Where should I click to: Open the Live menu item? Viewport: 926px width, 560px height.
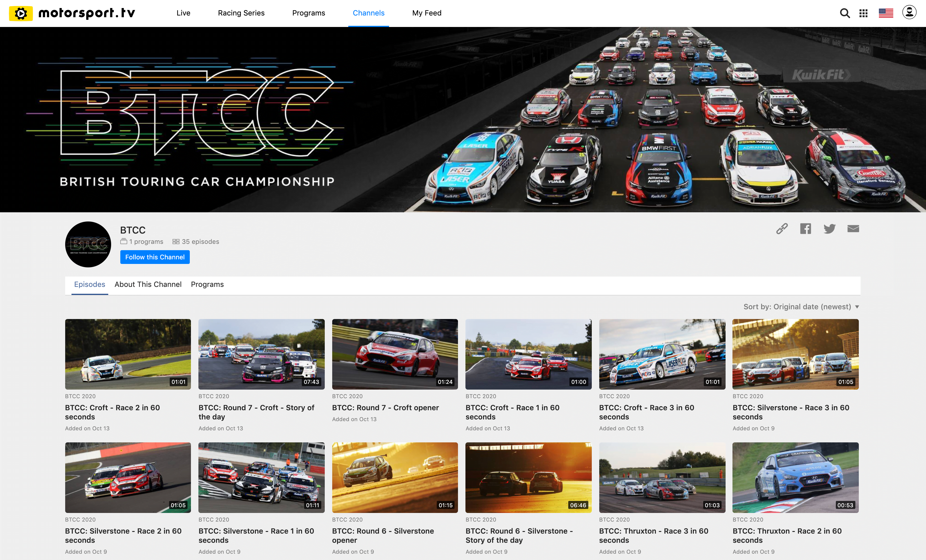pyautogui.click(x=183, y=13)
